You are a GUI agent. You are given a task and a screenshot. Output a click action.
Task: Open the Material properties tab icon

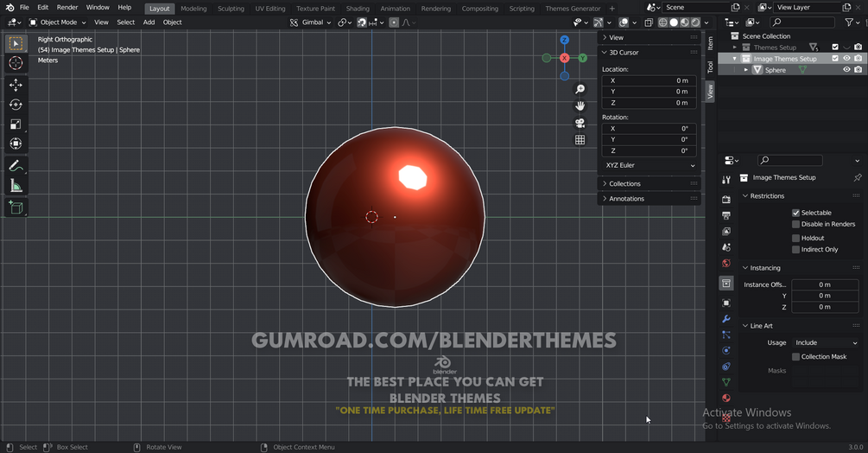tap(726, 399)
